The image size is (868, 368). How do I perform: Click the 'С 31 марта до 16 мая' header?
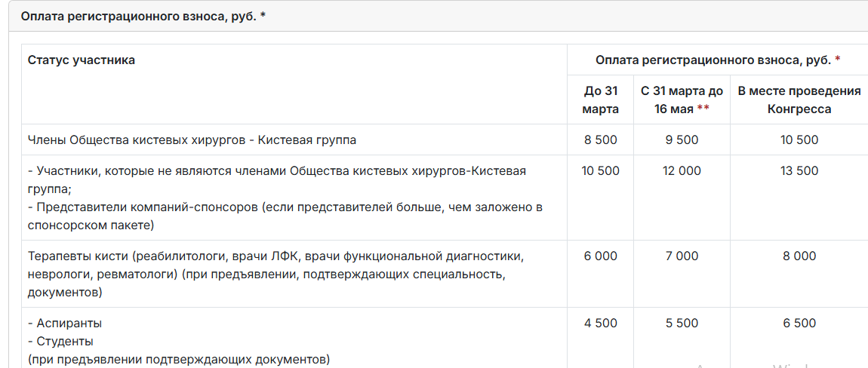(682, 100)
